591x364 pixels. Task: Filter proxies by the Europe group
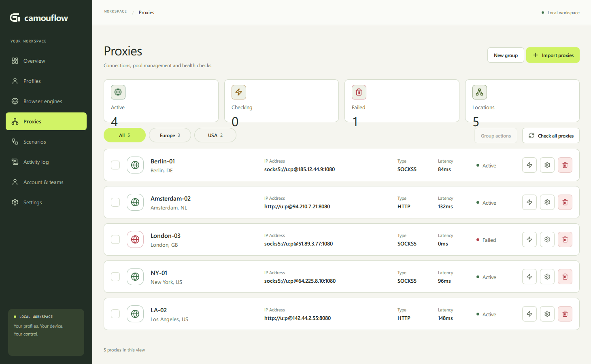pos(170,135)
